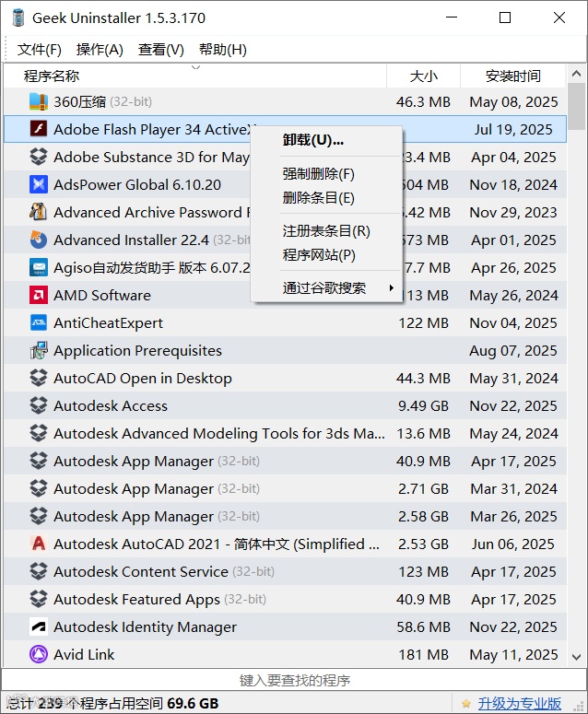Click the Autodesk Featured Apps icon
588x714 pixels.
[x=39, y=599]
